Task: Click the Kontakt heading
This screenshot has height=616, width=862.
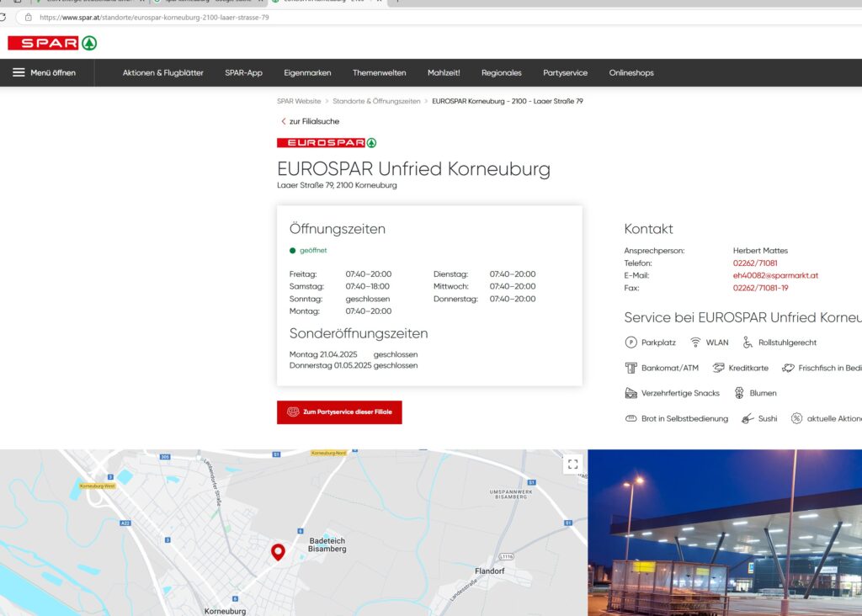Action: [648, 229]
